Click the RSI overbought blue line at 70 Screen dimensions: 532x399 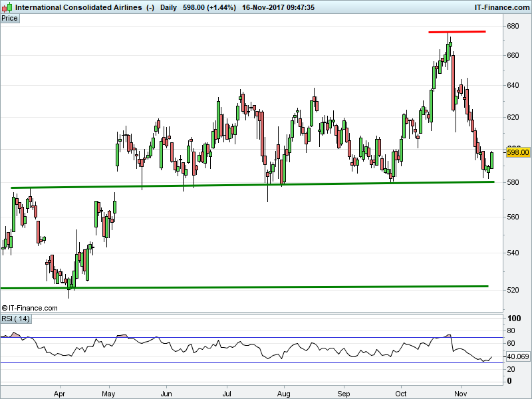coord(251,338)
